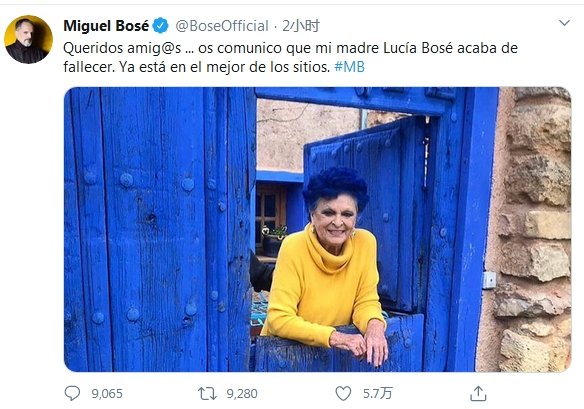Expand the tweet options chevron
Image resolution: width=584 pixels, height=409 pixels.
(x=565, y=23)
